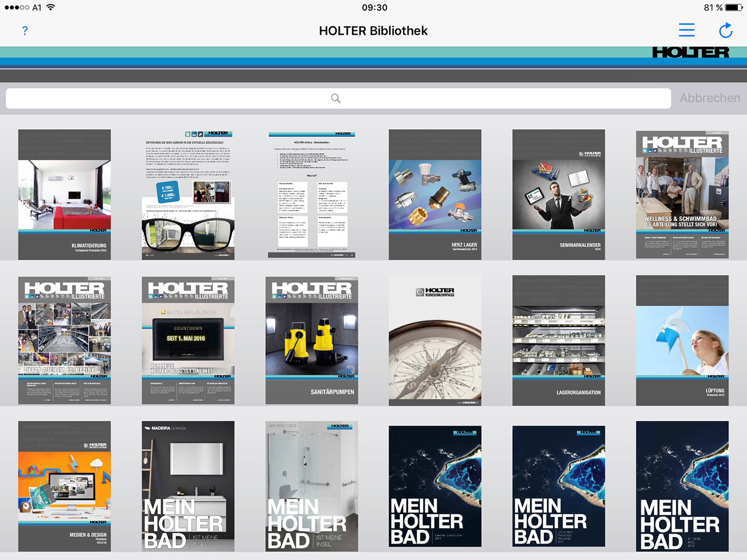Open Illustrierte 'Jetzt auch im 15. Bezirk'
Viewport: 747px width, 560px height.
pyautogui.click(x=65, y=340)
